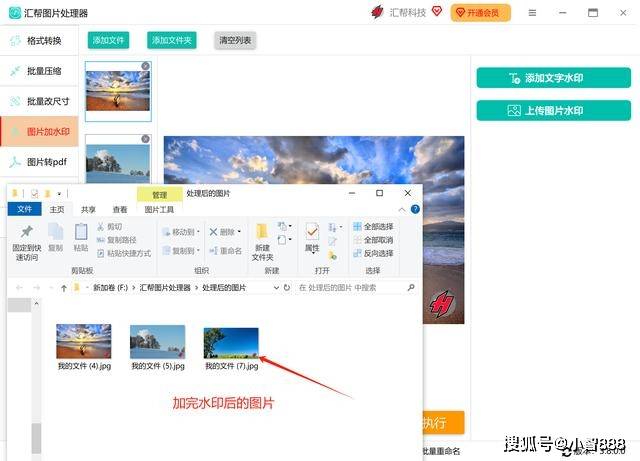Image resolution: width=640 pixels, height=461 pixels.
Task: Click the 添加文件 button
Action: 108,40
